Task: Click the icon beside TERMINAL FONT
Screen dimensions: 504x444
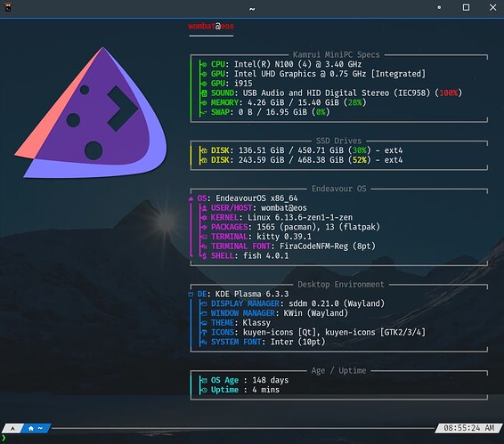Action: point(204,246)
